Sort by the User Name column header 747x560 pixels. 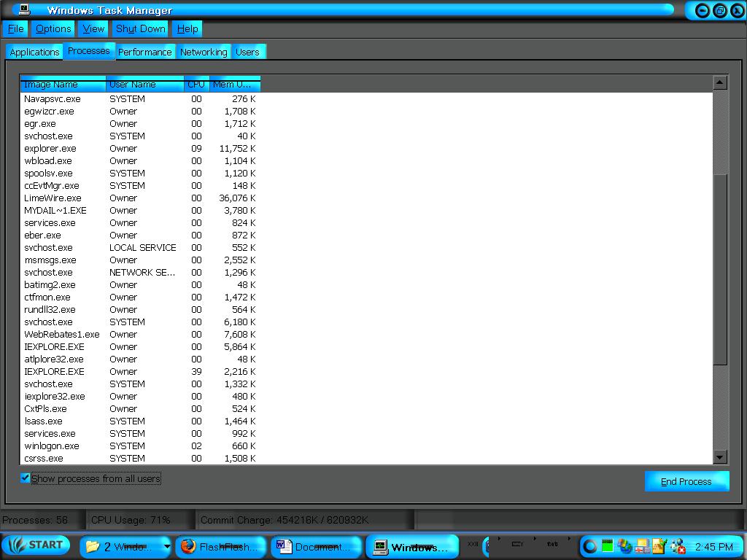point(145,84)
